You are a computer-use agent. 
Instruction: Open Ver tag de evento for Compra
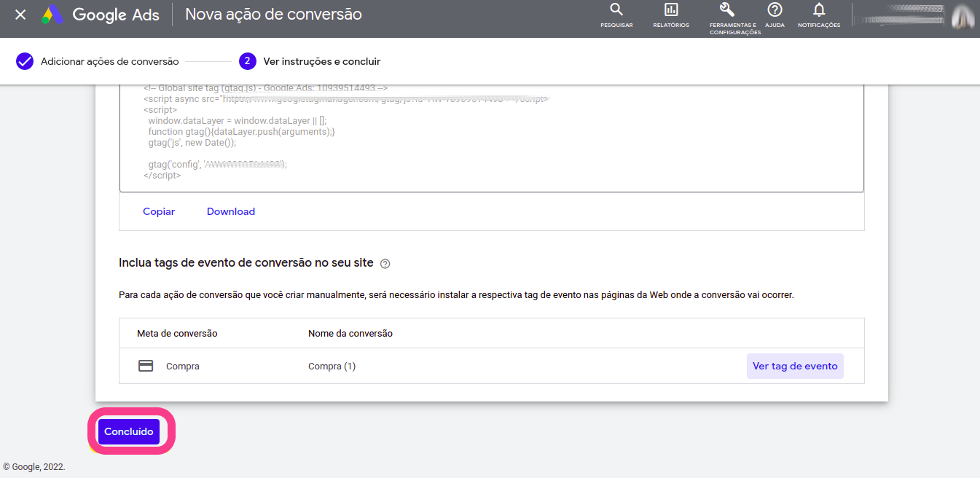click(795, 366)
